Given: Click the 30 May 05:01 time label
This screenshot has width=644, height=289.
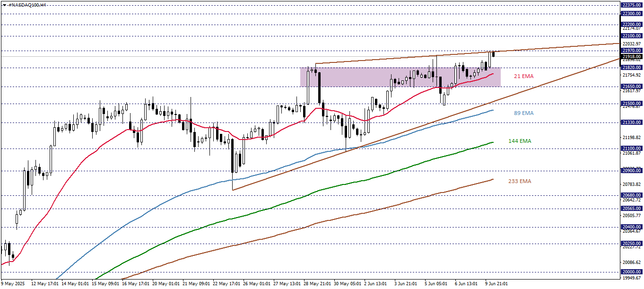Looking at the screenshot, I should point(348,284).
